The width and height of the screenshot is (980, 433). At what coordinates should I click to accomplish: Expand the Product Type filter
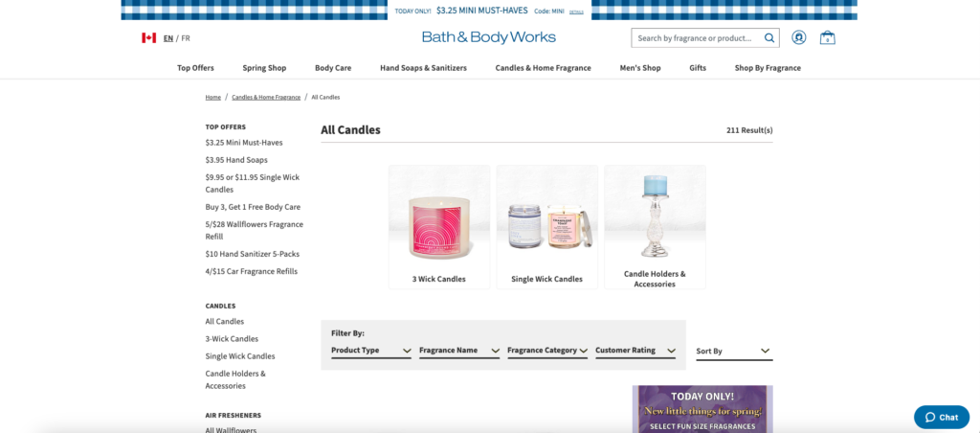(x=371, y=351)
